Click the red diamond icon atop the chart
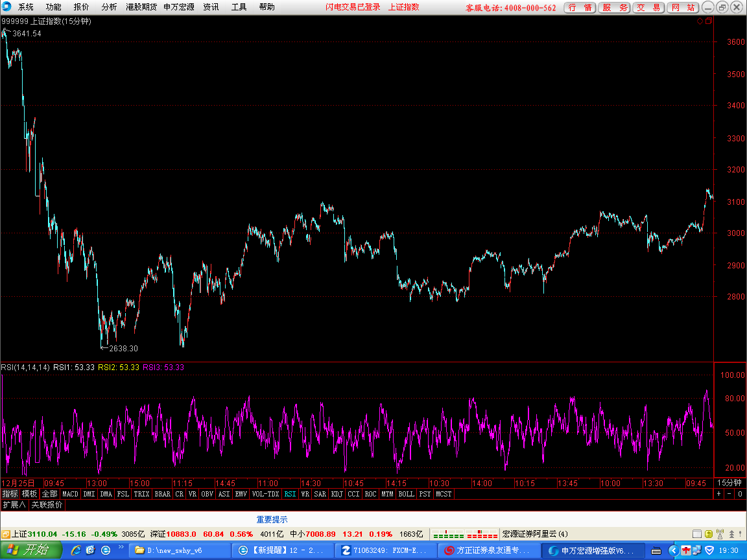747x560 pixels. [700, 21]
